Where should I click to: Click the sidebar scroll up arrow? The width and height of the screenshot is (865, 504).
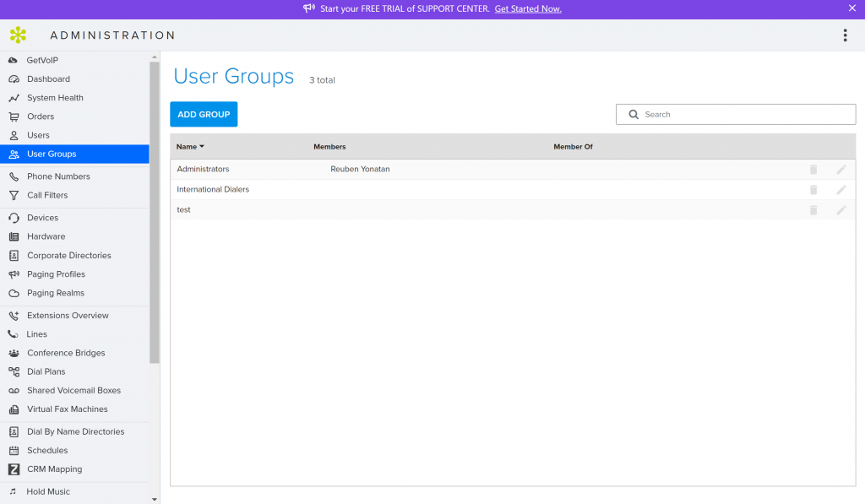pyautogui.click(x=155, y=57)
